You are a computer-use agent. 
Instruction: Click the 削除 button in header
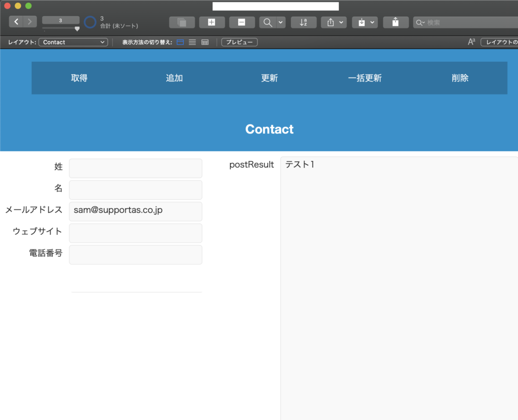(460, 78)
